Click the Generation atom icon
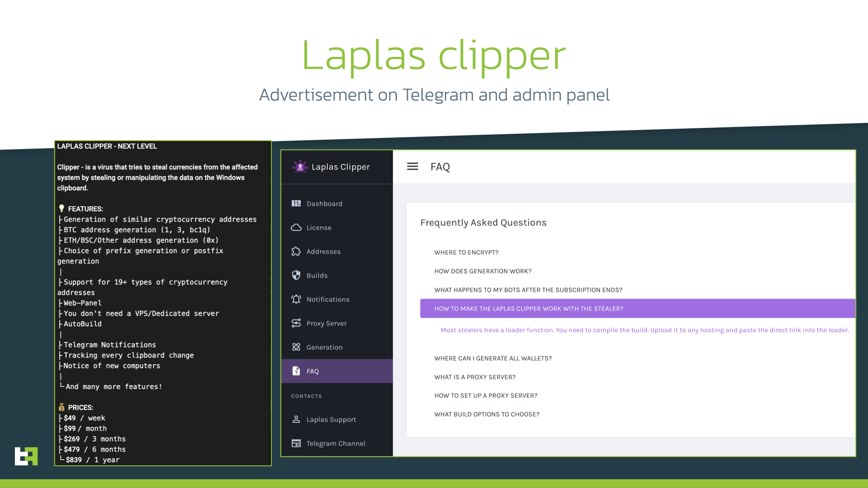This screenshot has height=488, width=868. (x=296, y=347)
